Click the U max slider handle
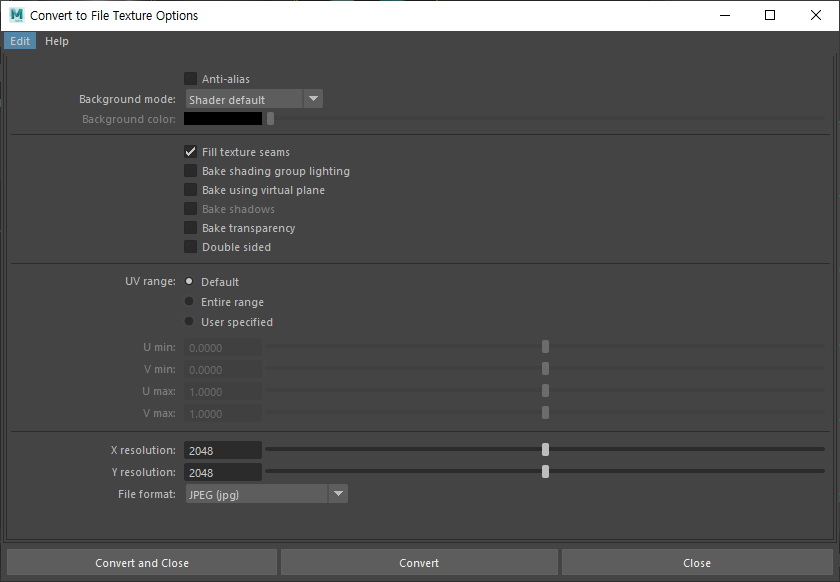Image resolution: width=840 pixels, height=582 pixels. click(x=545, y=391)
